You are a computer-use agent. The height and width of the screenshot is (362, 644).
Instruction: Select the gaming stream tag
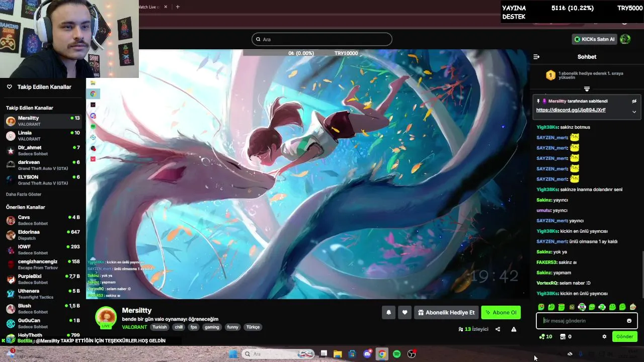[x=212, y=327]
